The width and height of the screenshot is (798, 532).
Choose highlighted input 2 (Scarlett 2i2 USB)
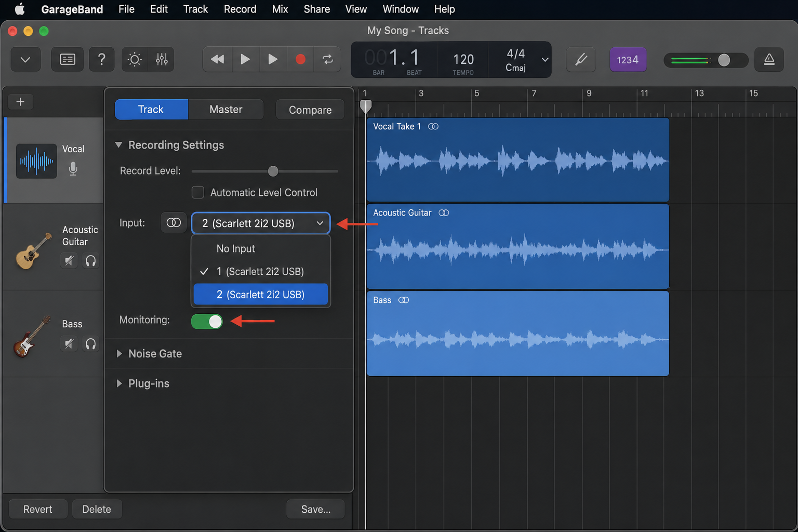coord(261,295)
